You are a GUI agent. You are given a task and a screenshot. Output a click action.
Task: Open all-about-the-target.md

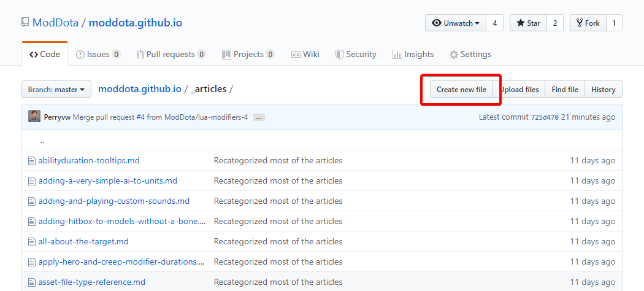(x=84, y=241)
